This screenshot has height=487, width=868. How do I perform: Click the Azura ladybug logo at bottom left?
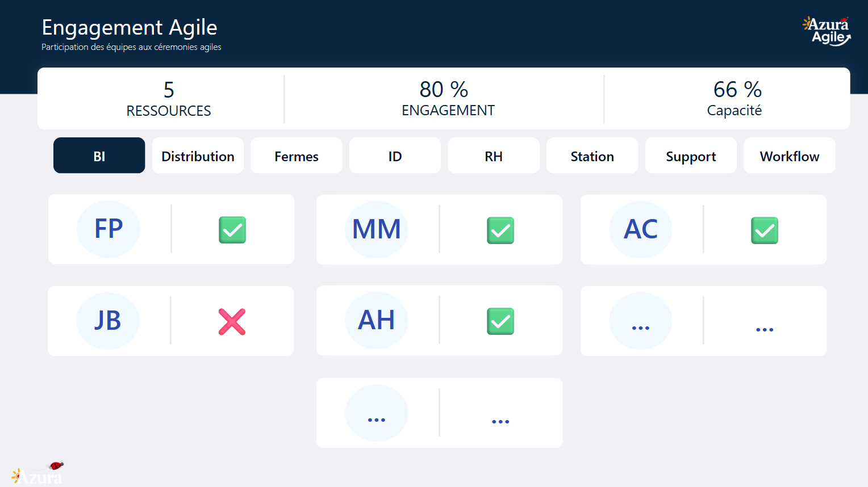[37, 473]
